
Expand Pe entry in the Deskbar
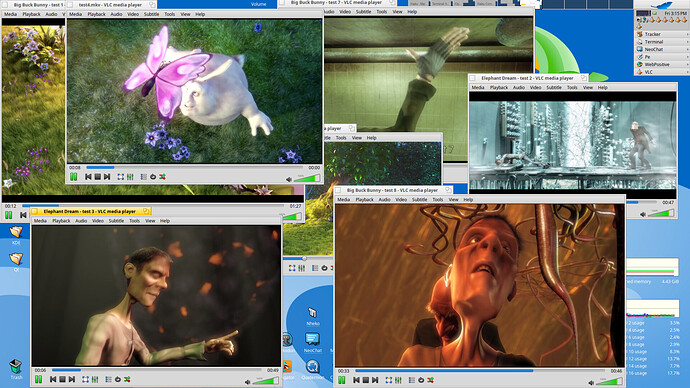pyautogui.click(x=662, y=57)
